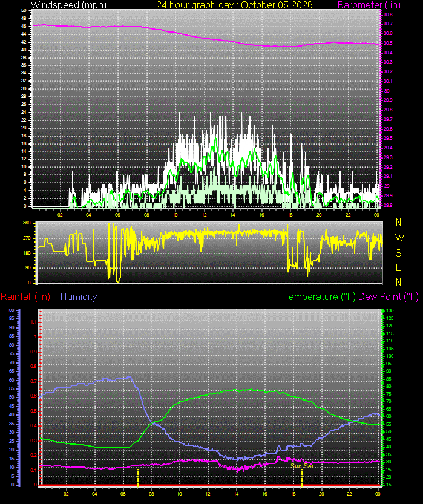Select the 'E' compass direction label
Screen dimensions: 423x504
tap(399, 267)
